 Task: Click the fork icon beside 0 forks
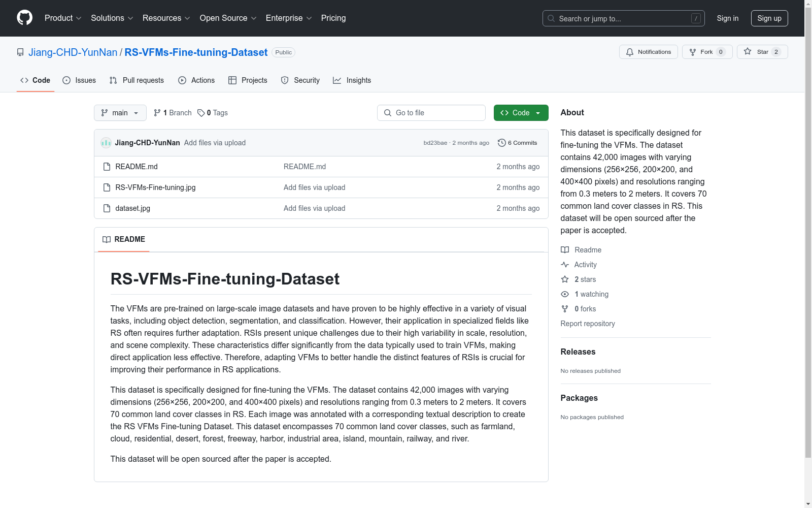tap(565, 309)
